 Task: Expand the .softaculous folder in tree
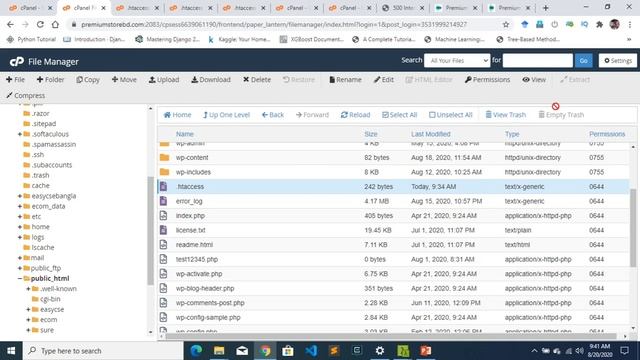click(x=20, y=134)
